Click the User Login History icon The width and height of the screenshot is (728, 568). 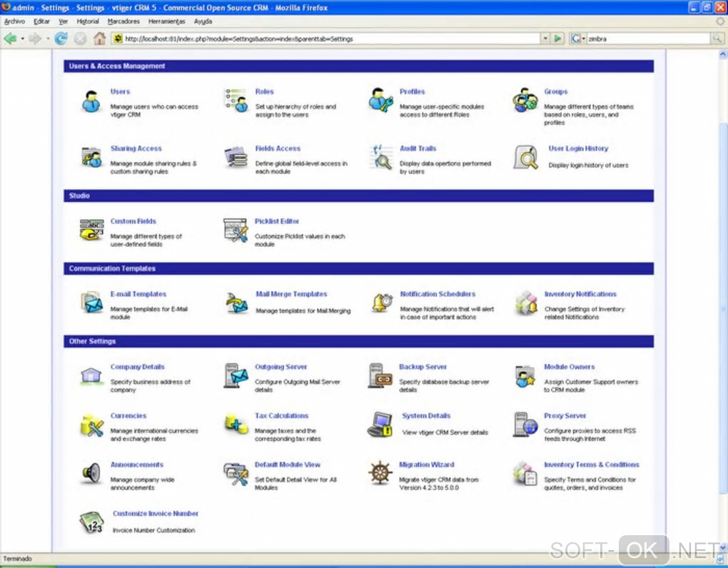pos(525,157)
